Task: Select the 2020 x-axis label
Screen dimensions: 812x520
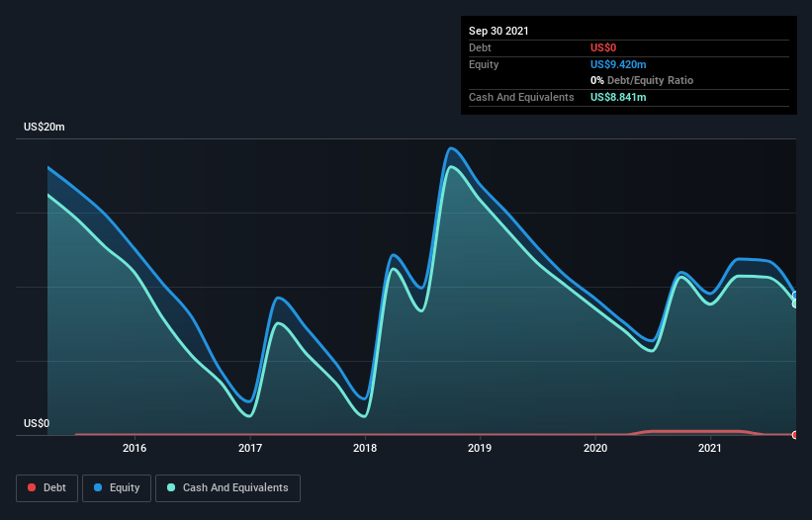Action: (x=595, y=448)
